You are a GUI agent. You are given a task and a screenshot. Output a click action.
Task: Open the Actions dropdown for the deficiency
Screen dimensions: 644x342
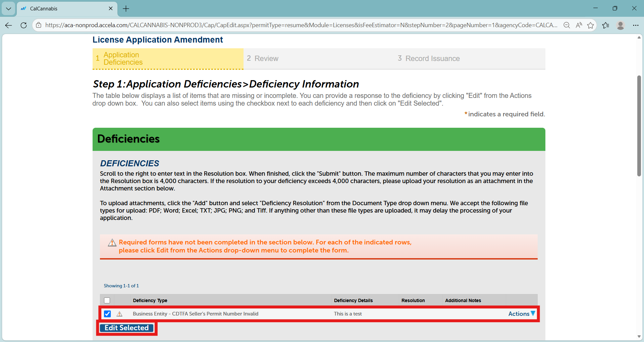point(522,314)
